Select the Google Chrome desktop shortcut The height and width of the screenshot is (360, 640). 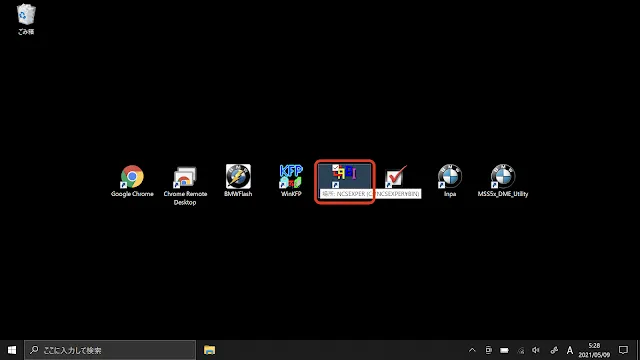(x=132, y=181)
